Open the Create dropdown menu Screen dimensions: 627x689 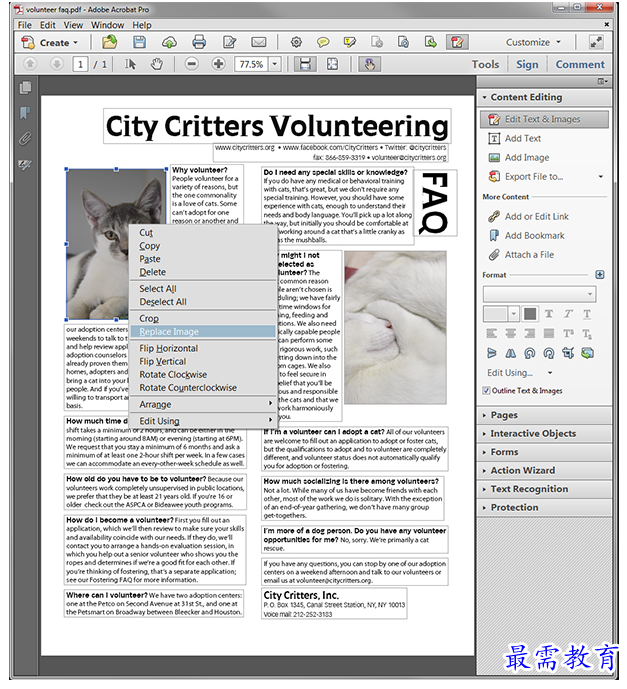pyautogui.click(x=50, y=43)
